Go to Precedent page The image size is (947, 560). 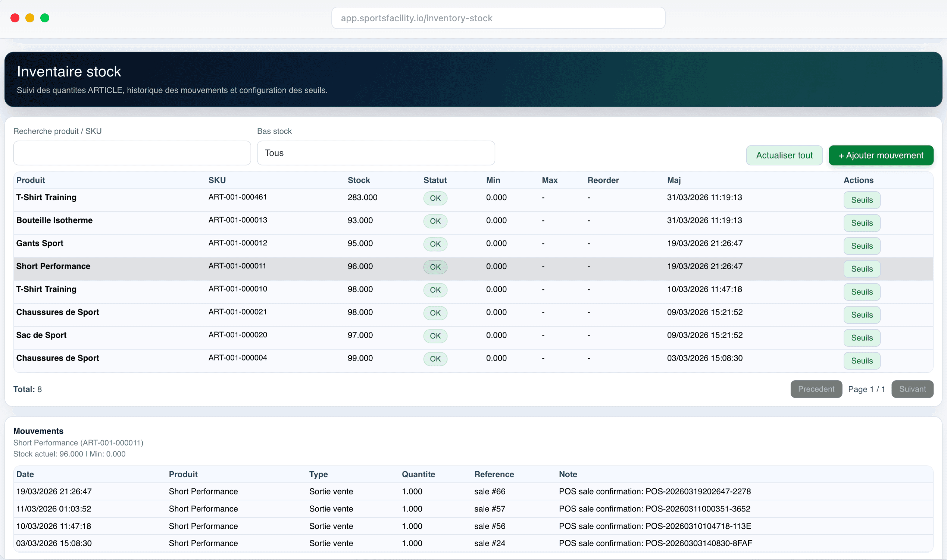pyautogui.click(x=816, y=389)
